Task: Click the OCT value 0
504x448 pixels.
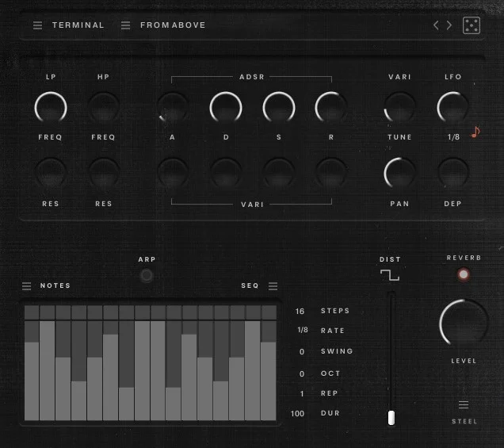Action: [302, 374]
